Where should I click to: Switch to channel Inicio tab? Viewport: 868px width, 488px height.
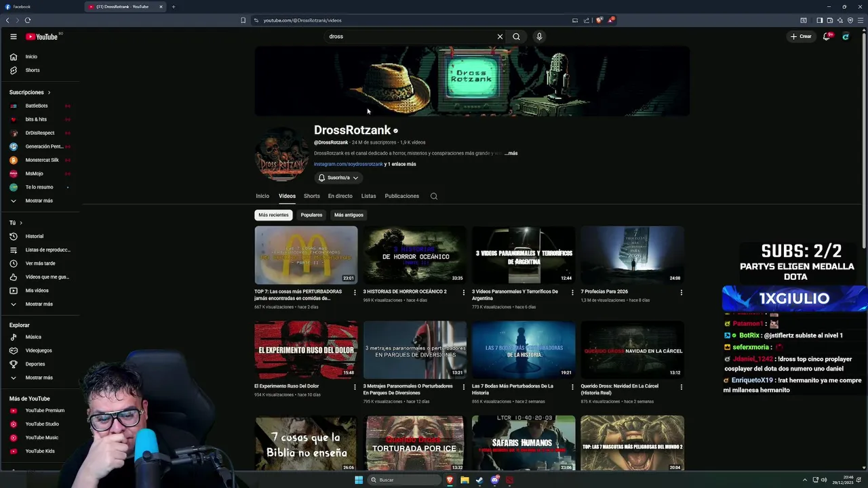click(262, 196)
